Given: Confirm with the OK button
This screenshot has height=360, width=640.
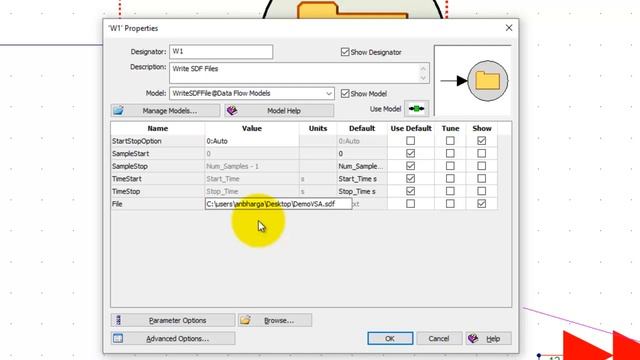Looking at the screenshot, I should (390, 338).
